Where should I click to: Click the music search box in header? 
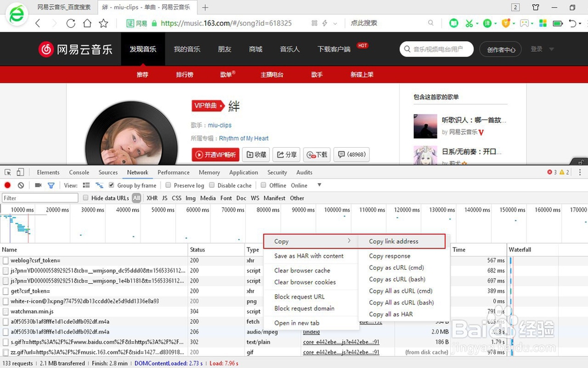[x=436, y=49]
